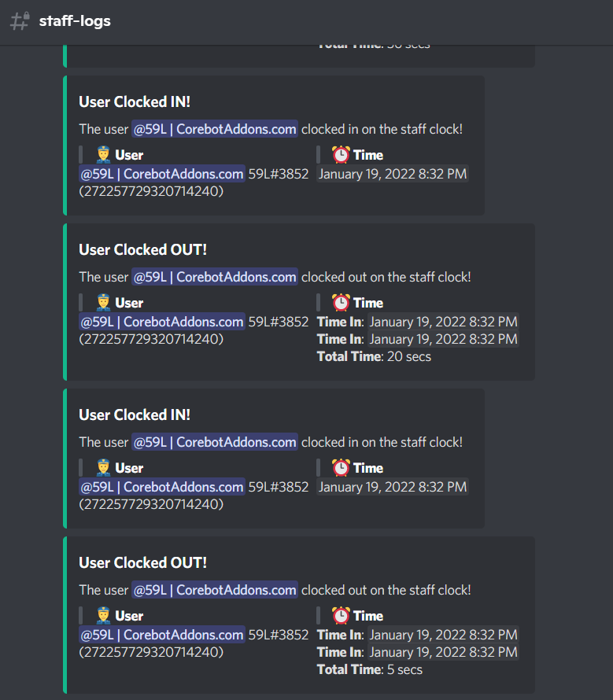613x700 pixels.
Task: Open @59L mention in 20 secs clock-out description
Action: (x=214, y=277)
